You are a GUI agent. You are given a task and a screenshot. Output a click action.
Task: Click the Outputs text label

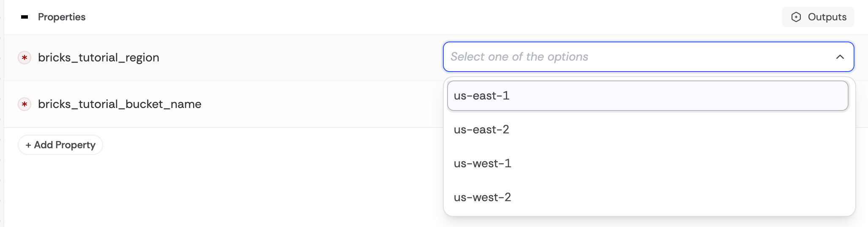pyautogui.click(x=827, y=17)
